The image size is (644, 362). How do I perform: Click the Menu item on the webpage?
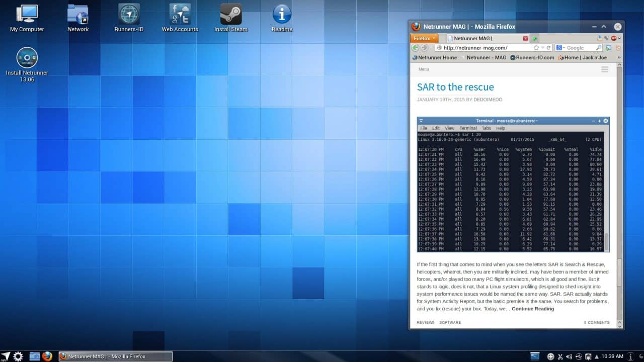(423, 69)
